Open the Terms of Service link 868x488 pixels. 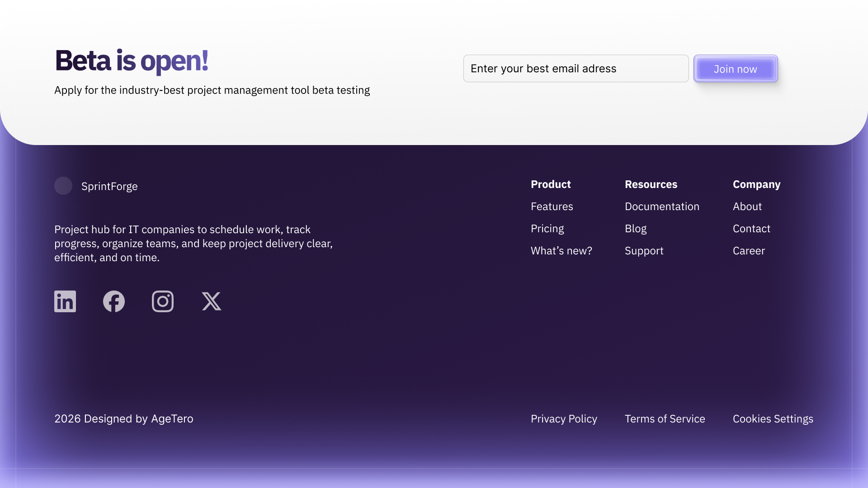[665, 419]
